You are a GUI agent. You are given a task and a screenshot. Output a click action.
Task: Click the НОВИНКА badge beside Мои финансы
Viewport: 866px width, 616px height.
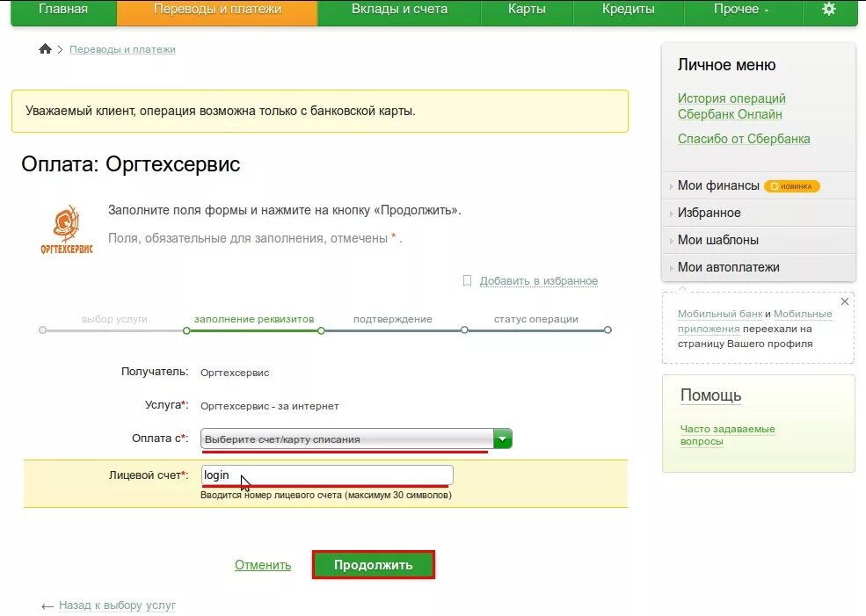(792, 186)
